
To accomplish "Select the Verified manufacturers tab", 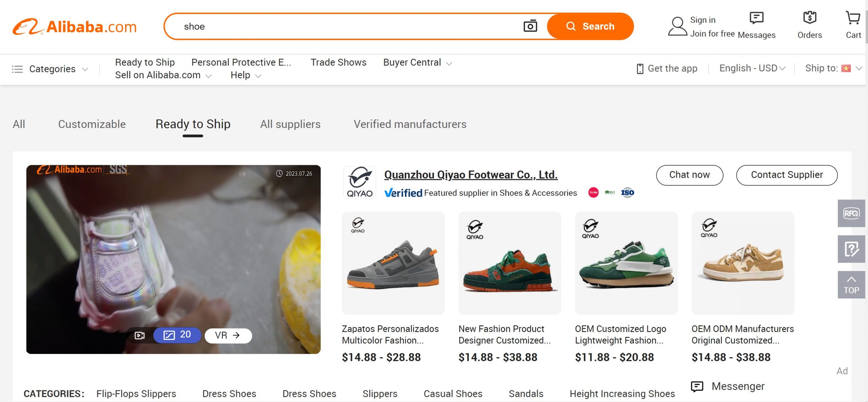I will 410,124.
